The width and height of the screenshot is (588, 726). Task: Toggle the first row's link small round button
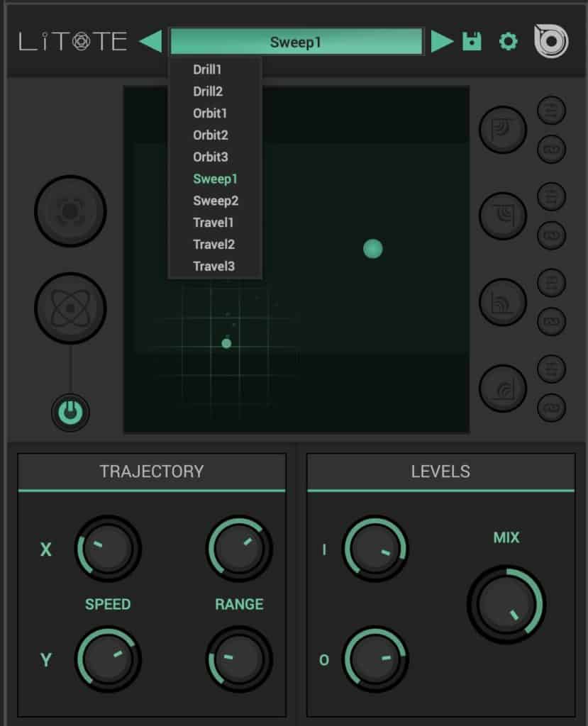(551, 149)
